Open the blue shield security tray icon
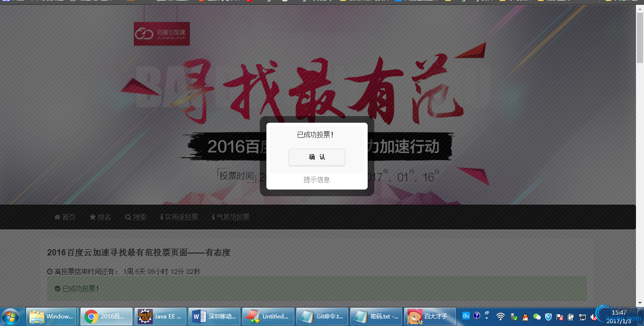The width and height of the screenshot is (644, 326). point(548,317)
